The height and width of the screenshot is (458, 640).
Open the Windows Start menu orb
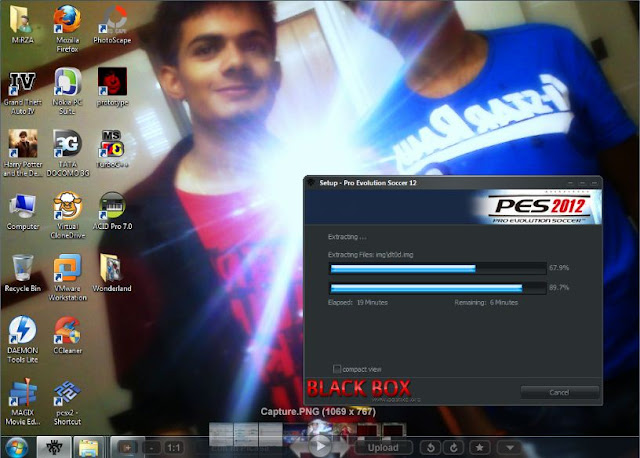tap(16, 447)
